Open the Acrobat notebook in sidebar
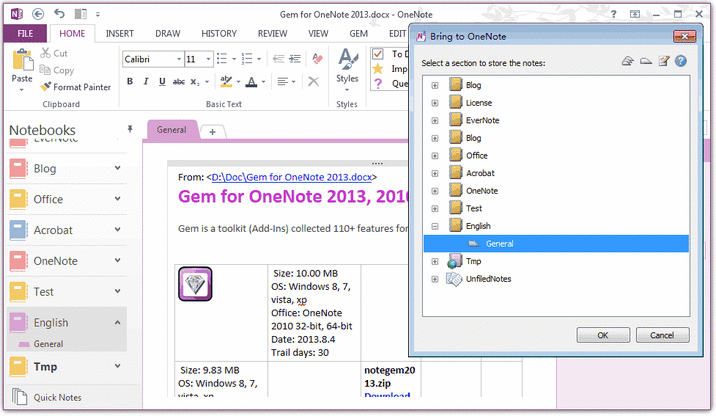This screenshot has height=416, width=716. point(53,230)
